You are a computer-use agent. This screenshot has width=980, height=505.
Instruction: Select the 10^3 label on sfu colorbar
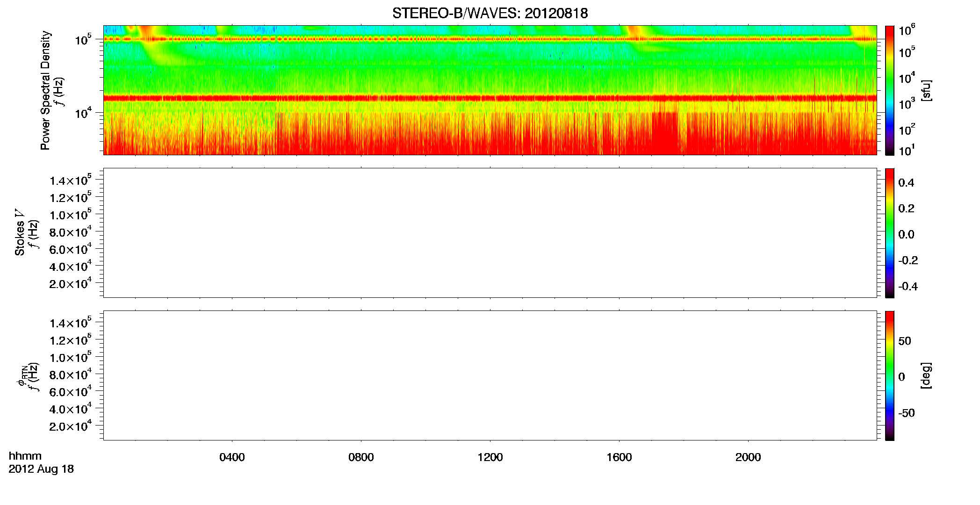click(907, 103)
